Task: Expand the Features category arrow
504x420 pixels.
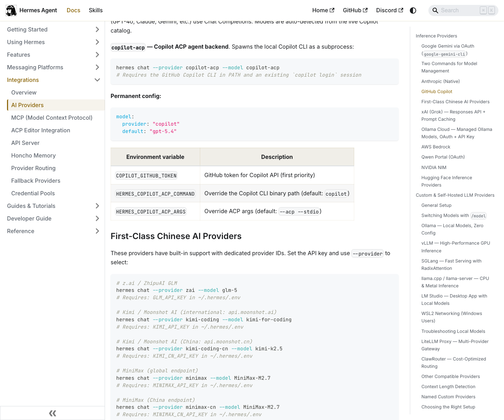Action: [97, 55]
